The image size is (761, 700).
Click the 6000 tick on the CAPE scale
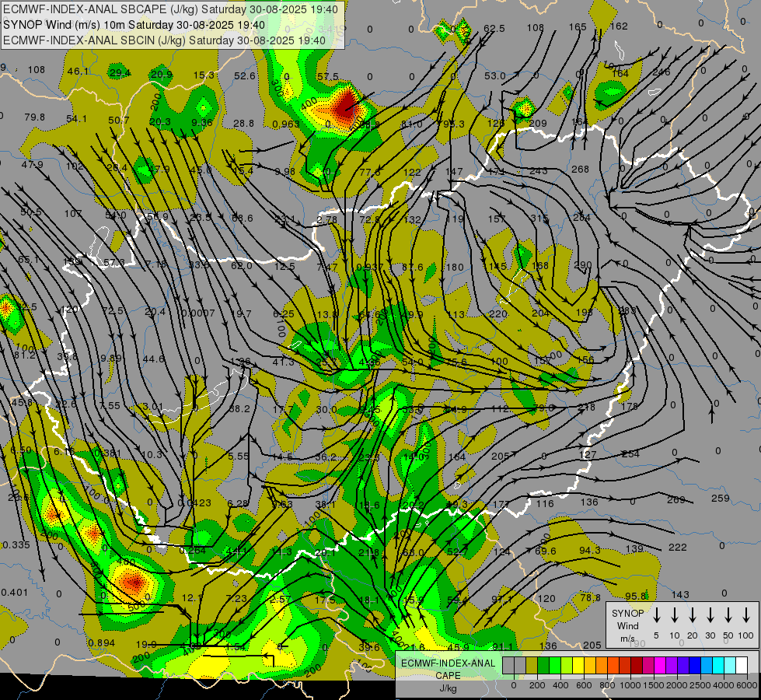(x=747, y=685)
